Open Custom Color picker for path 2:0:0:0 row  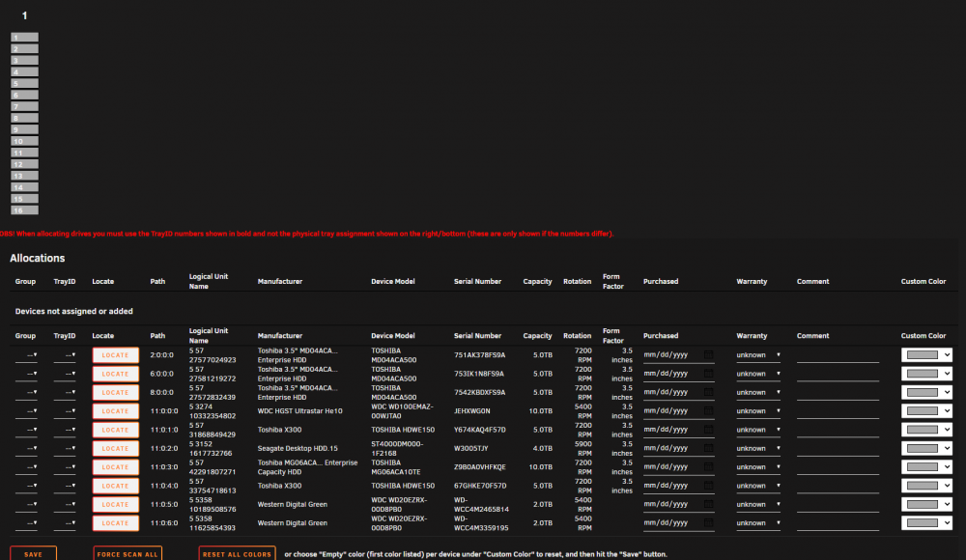tap(926, 355)
